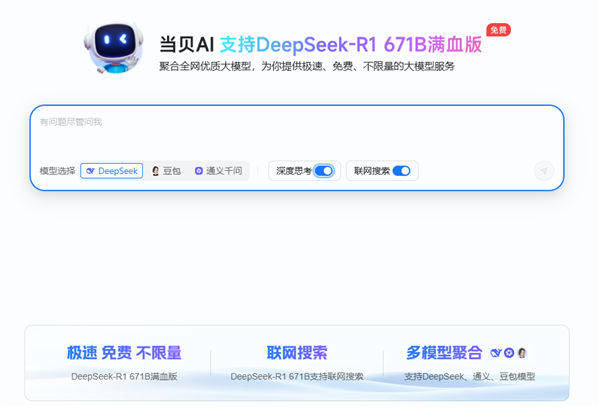Click the robot mascot logo

114,47
